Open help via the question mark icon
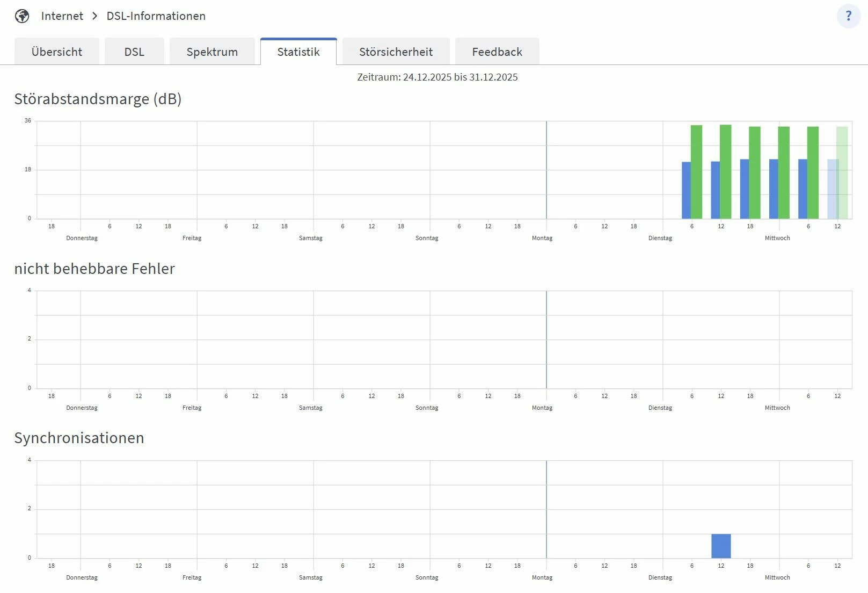The height and width of the screenshot is (593, 868). tap(849, 16)
